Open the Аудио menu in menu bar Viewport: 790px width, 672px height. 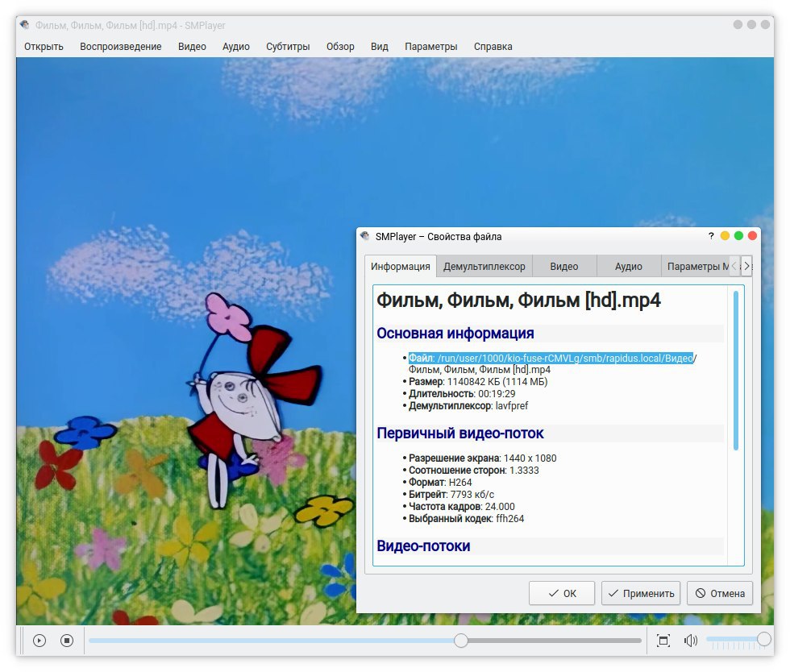coord(235,47)
